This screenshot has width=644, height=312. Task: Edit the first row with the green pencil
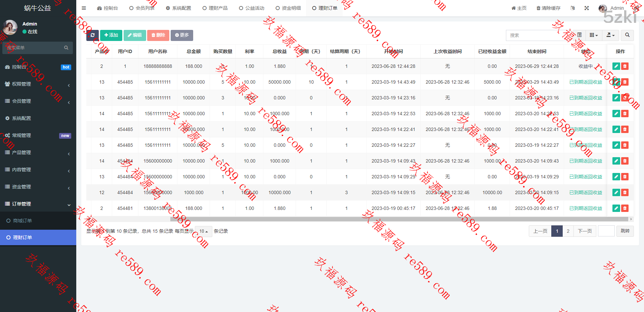pyautogui.click(x=616, y=66)
